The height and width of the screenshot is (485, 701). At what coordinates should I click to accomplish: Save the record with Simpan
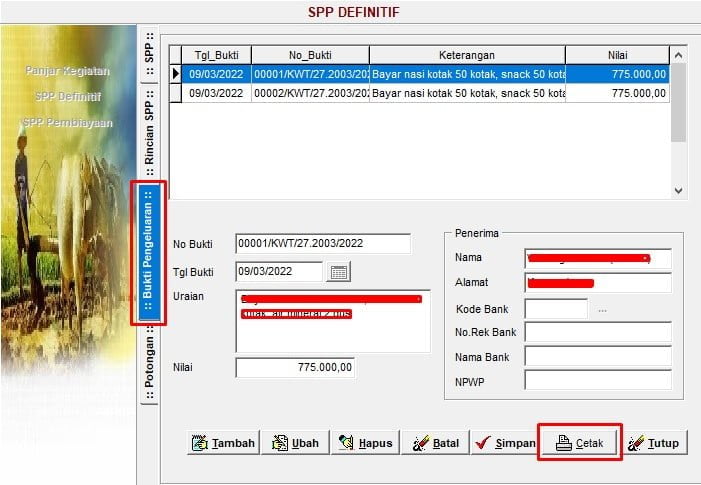[504, 443]
